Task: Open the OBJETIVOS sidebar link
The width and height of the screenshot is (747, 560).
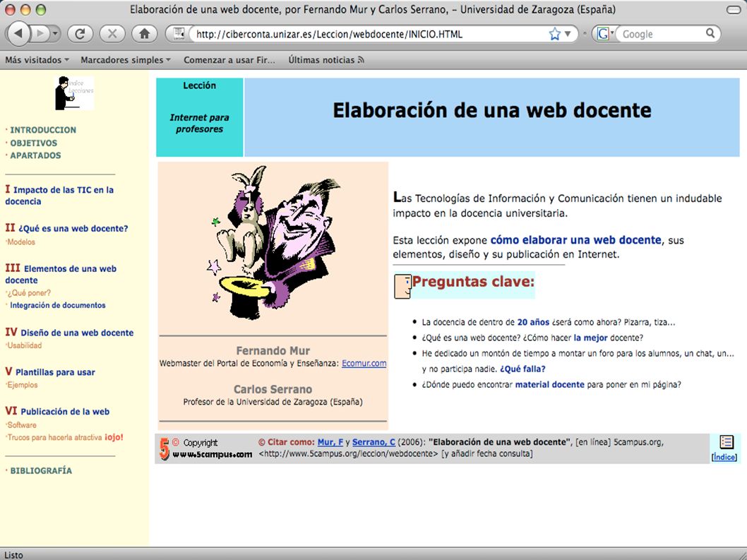Action: point(33,143)
